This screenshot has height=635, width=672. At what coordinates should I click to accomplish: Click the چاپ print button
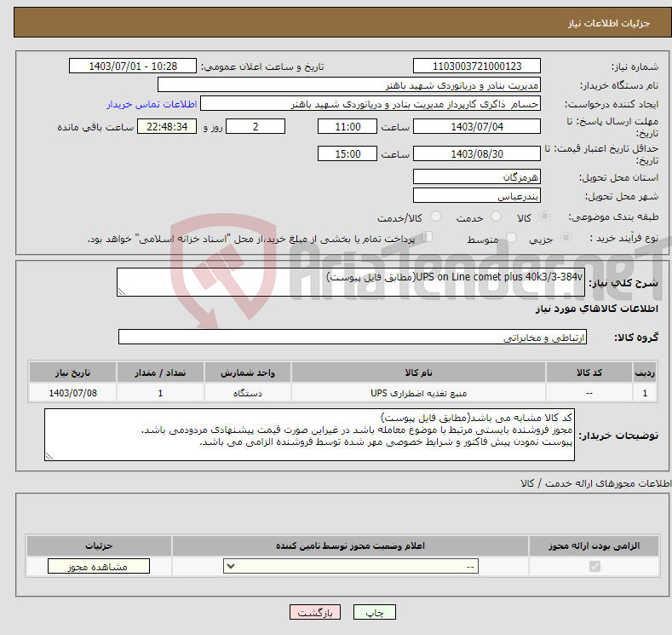(x=375, y=613)
